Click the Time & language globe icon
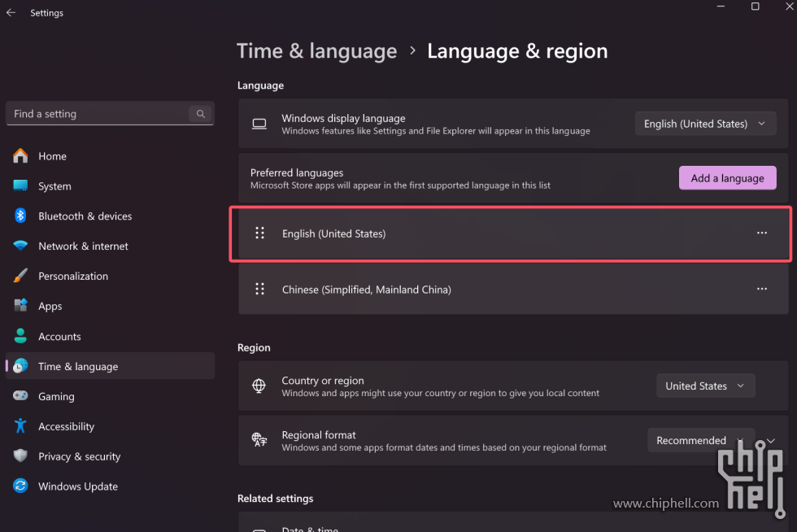 click(x=20, y=366)
